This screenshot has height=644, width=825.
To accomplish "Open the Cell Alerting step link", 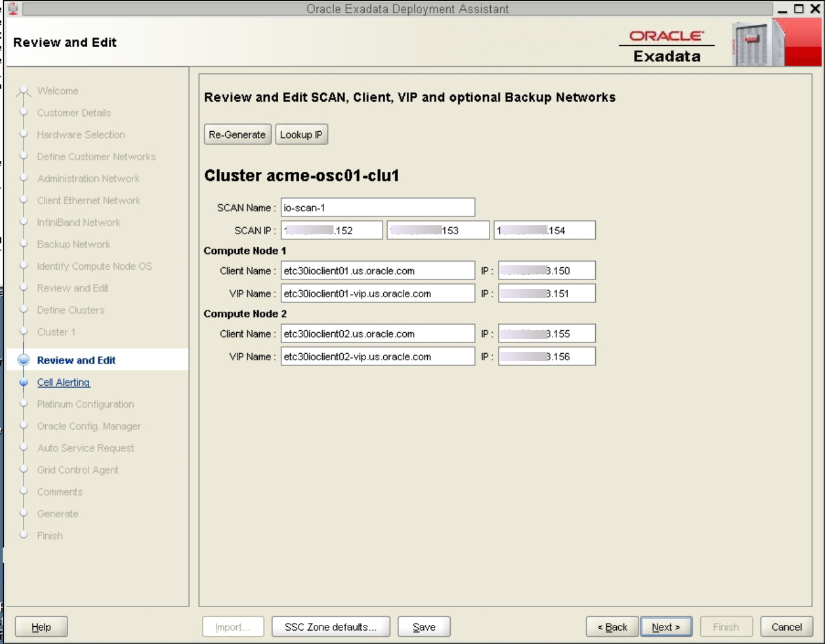I will tap(64, 382).
